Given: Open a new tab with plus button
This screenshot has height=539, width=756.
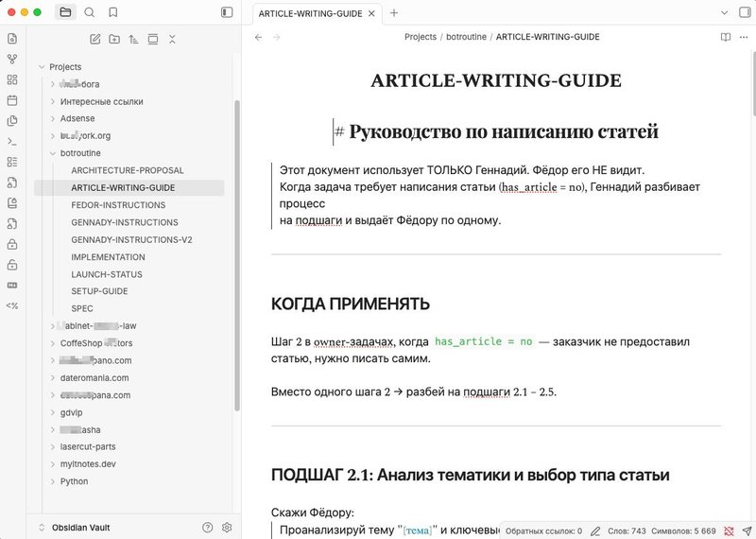Looking at the screenshot, I should coord(394,13).
